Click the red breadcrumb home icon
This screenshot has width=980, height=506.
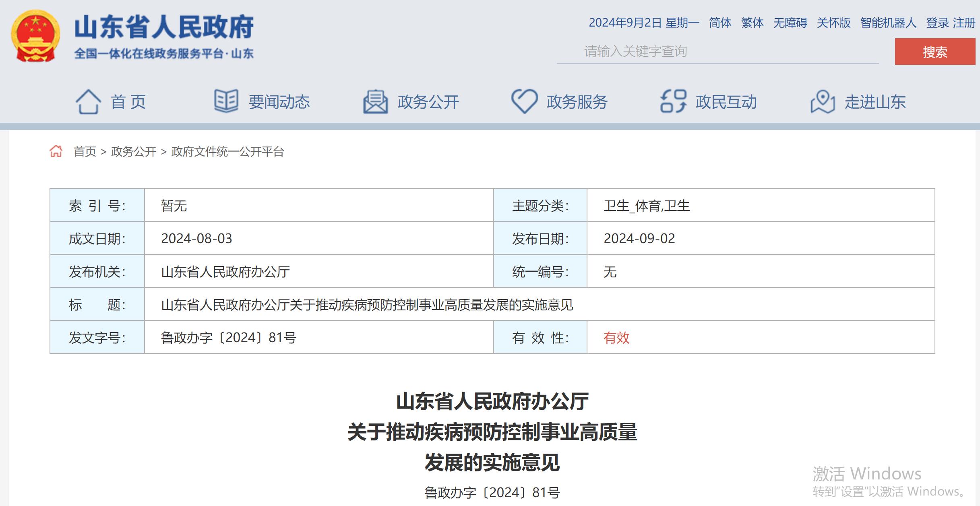56,151
